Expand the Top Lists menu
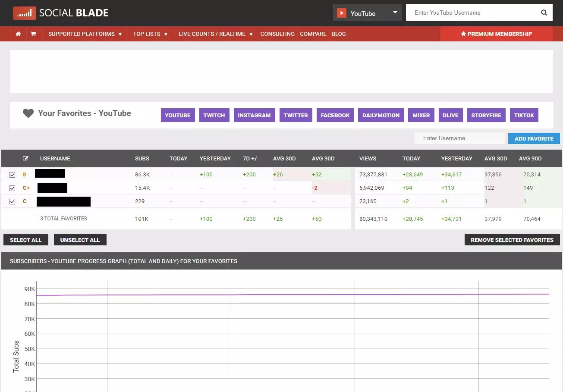 tap(150, 34)
